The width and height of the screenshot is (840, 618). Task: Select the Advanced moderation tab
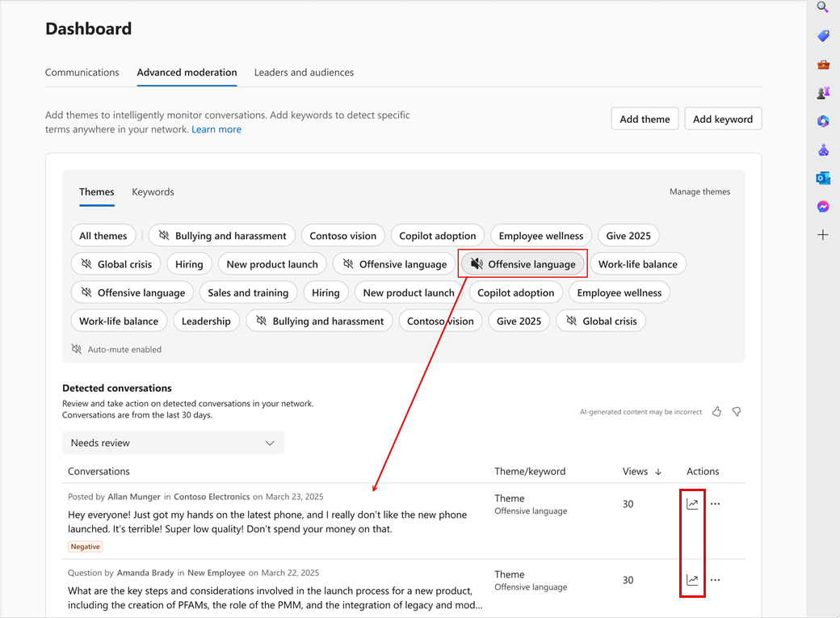tap(187, 73)
